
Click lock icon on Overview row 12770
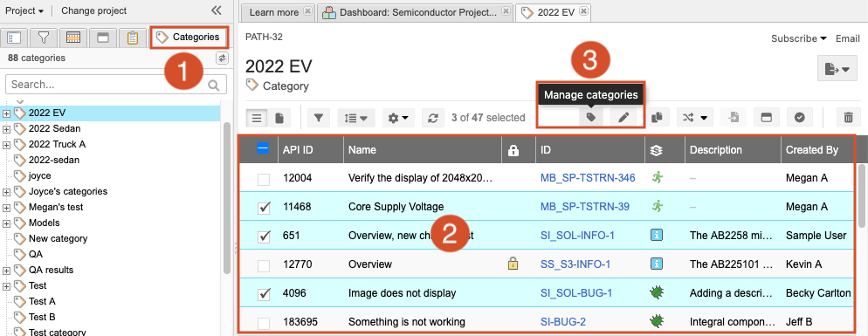point(513,264)
